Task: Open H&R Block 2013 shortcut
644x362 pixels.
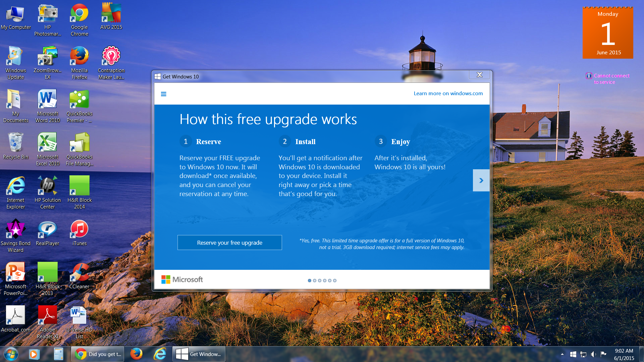Action: pyautogui.click(x=47, y=279)
